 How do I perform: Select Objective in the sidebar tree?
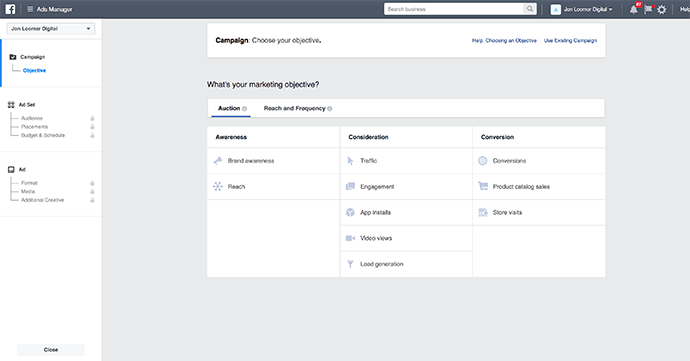34,70
